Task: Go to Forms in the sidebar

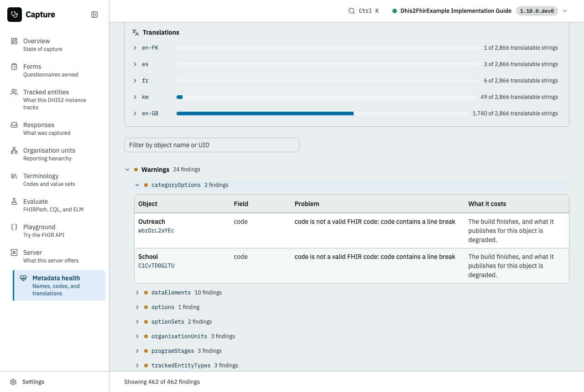Action: (55, 70)
